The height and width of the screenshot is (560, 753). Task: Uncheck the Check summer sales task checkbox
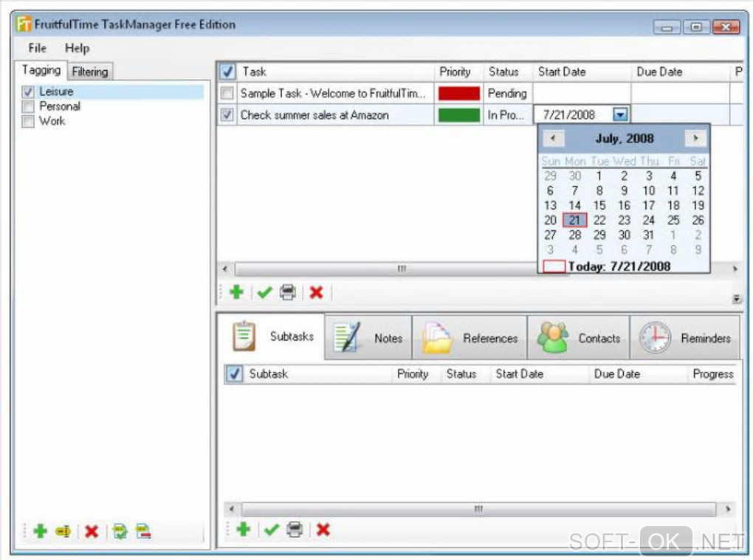[x=227, y=114]
